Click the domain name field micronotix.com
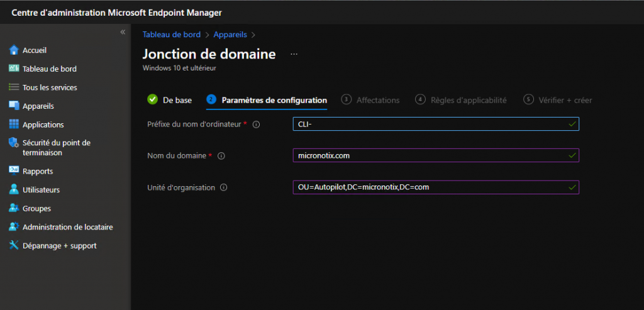The width and height of the screenshot is (644, 310). click(436, 155)
